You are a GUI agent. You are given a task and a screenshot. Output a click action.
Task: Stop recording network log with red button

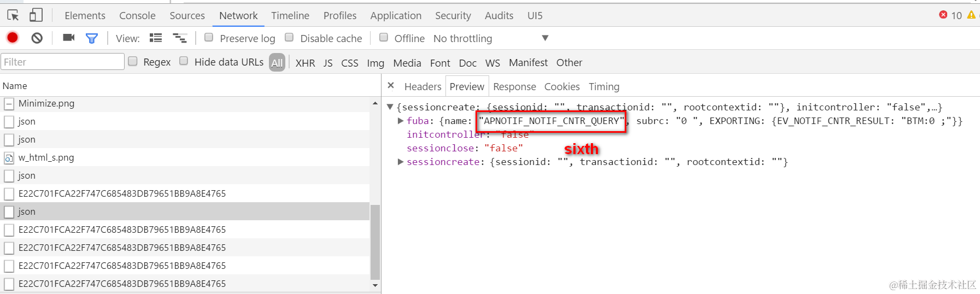click(x=13, y=38)
